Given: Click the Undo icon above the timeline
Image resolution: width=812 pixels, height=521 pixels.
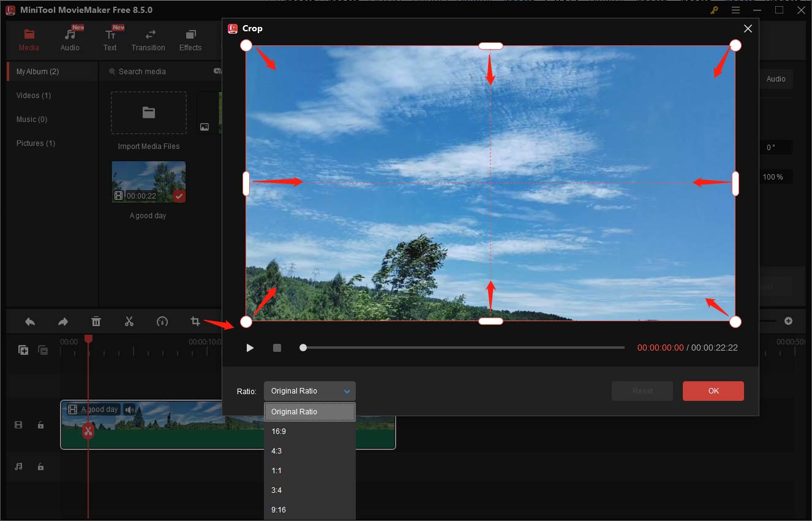Looking at the screenshot, I should [29, 321].
